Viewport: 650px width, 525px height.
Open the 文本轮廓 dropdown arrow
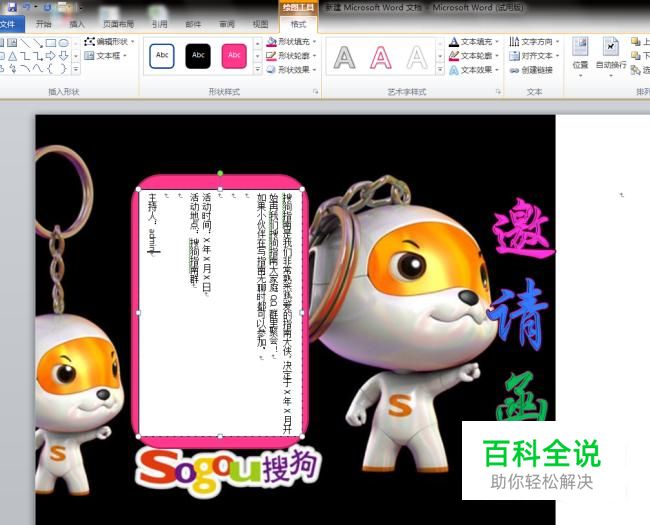tap(497, 56)
